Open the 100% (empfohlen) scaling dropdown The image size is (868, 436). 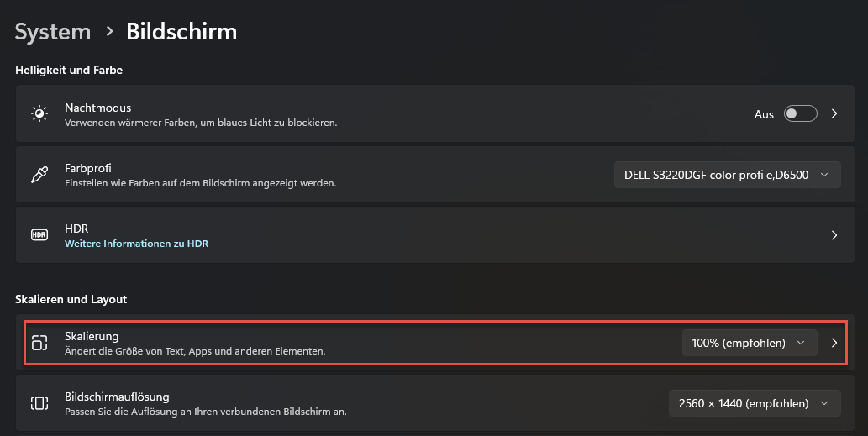(x=749, y=343)
